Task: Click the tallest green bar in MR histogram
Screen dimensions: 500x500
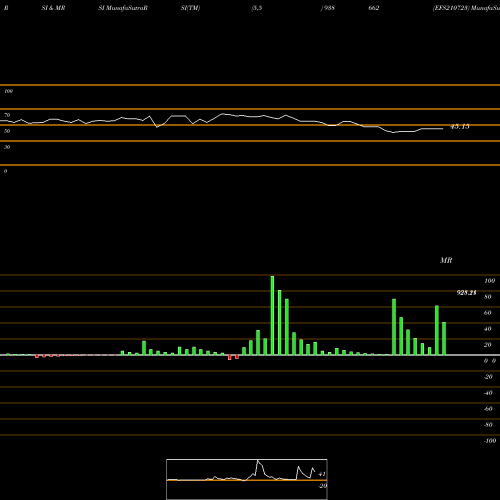Action: point(272,315)
